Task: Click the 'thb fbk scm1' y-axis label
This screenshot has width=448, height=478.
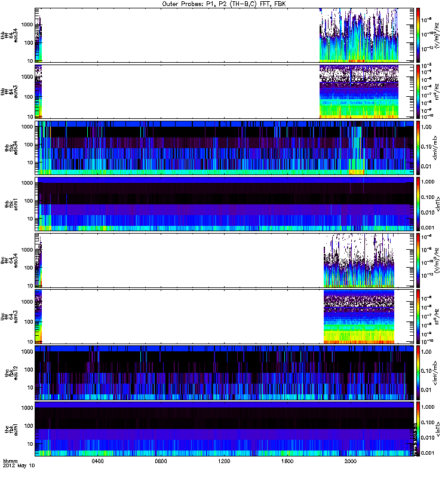Action: [x=11, y=204]
